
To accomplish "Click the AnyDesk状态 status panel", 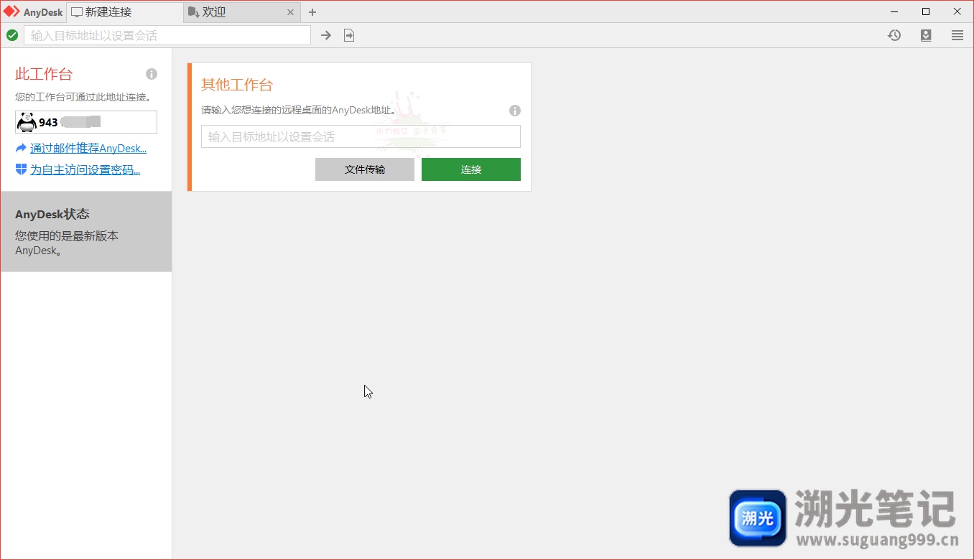I will [86, 231].
